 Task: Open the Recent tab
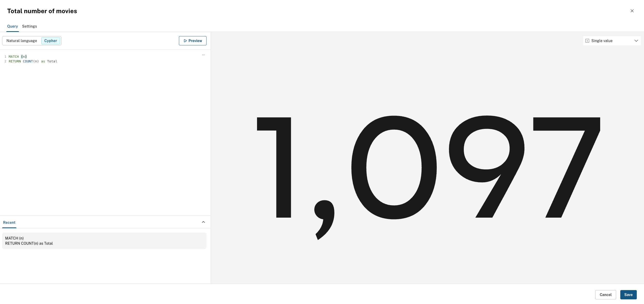coord(9,223)
